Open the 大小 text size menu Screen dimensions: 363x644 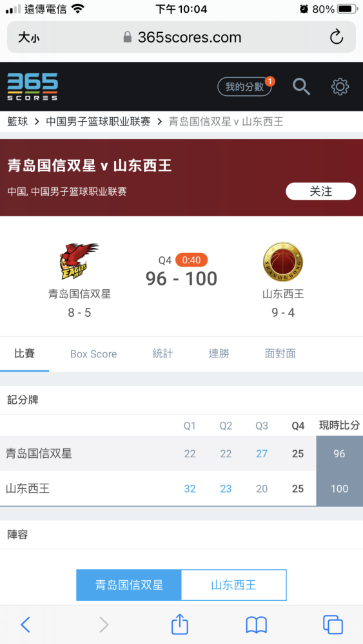29,38
